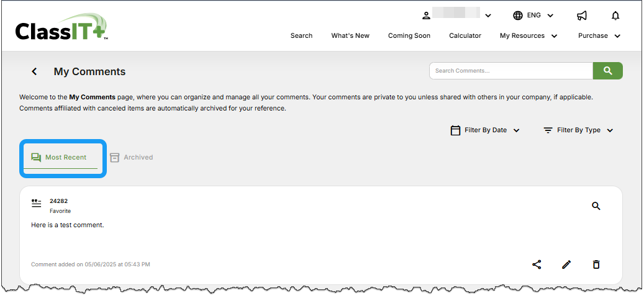Open the ENG language dropdown
Screen dimensions: 644x298
[x=533, y=16]
